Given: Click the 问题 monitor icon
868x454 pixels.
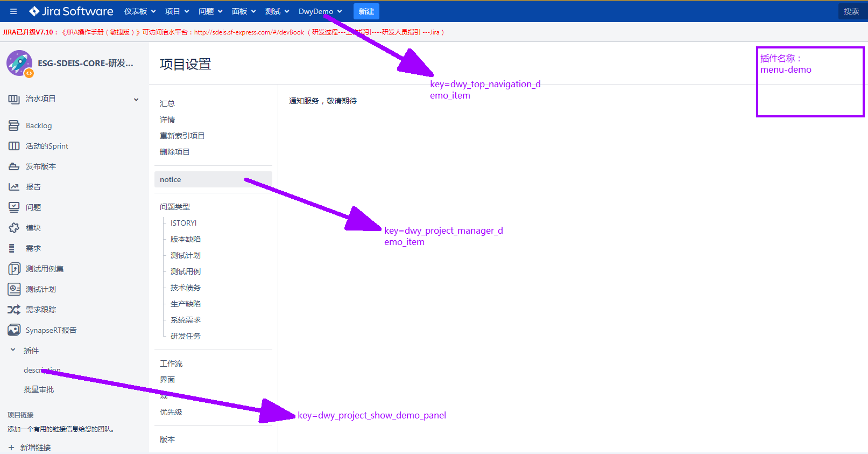Looking at the screenshot, I should [14, 207].
